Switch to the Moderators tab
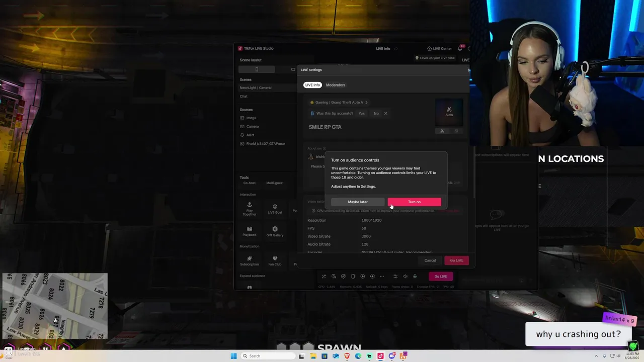The width and height of the screenshot is (644, 362). click(336, 85)
